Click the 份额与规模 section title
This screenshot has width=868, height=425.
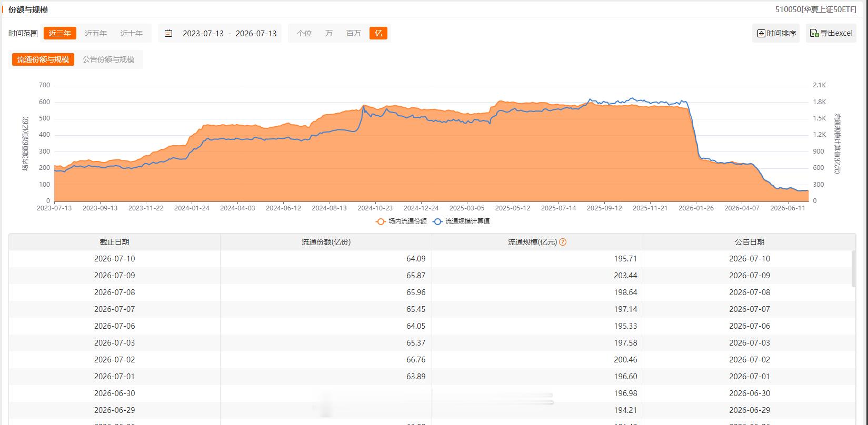click(28, 9)
